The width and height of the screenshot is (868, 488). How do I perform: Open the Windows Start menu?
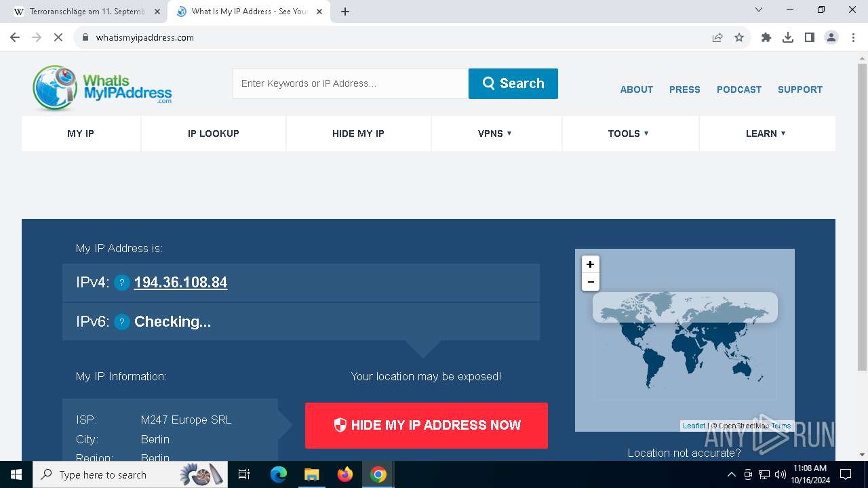(x=16, y=474)
